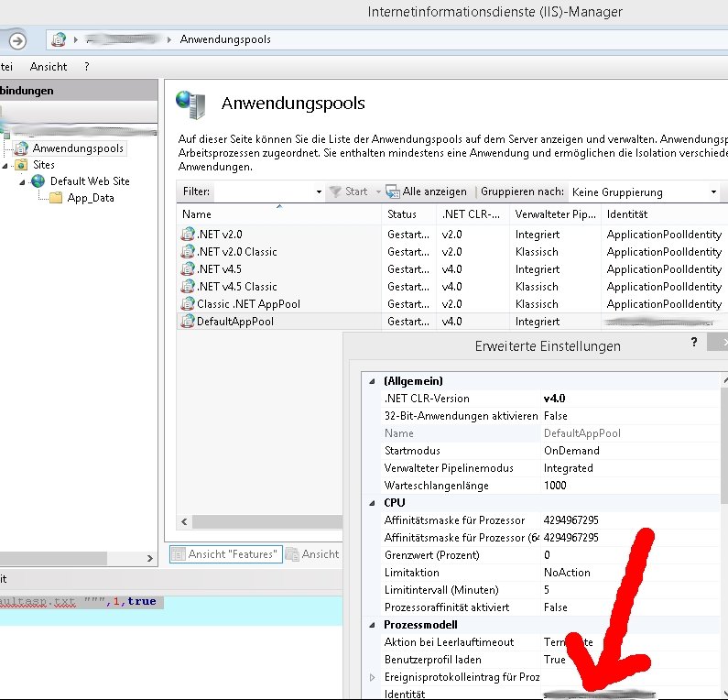Open the Filter dropdown arrow

[319, 192]
